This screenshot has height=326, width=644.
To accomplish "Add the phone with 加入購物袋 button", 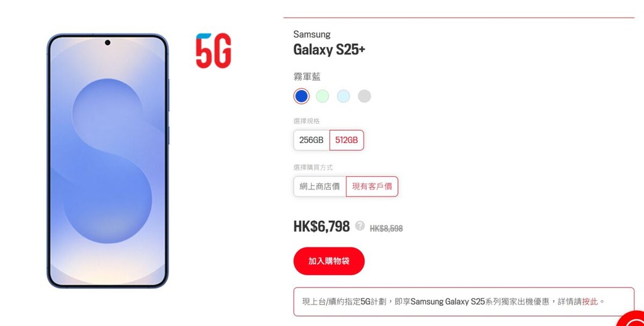I will tap(329, 261).
